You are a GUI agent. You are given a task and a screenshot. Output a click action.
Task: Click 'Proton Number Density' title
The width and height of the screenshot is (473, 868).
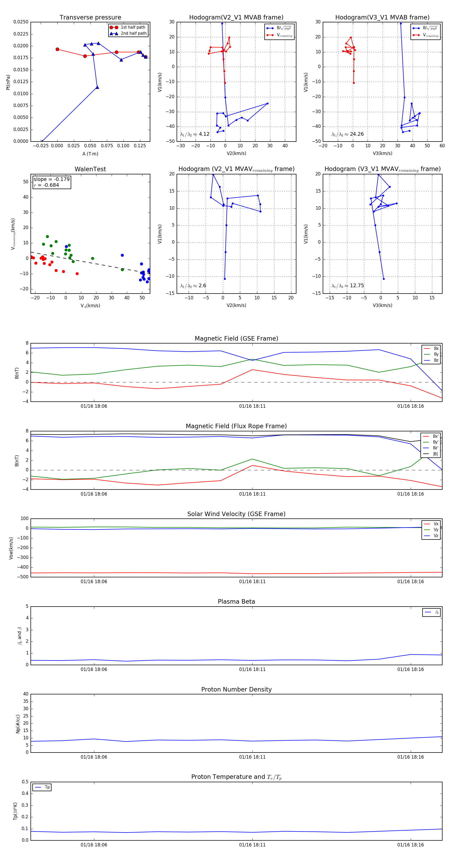point(236,689)
